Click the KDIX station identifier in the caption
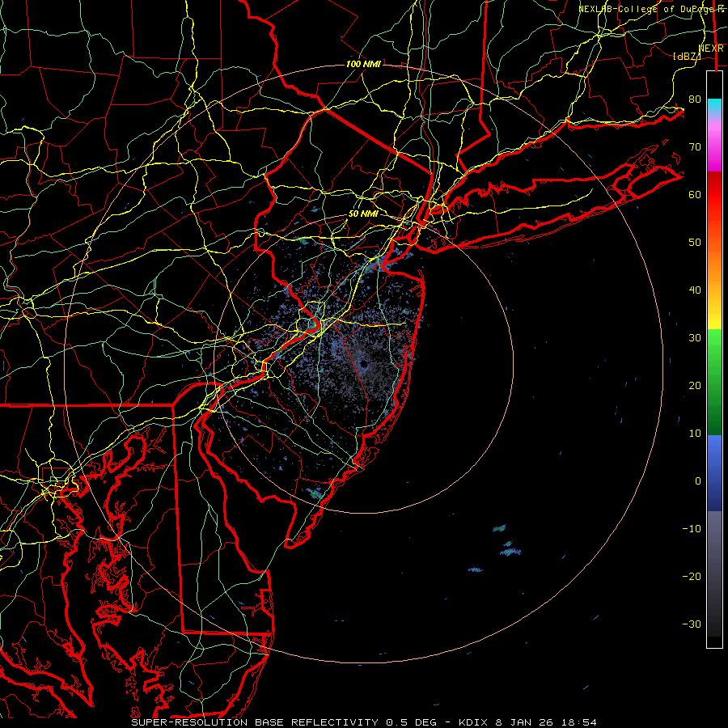Viewport: 728px width, 728px height. (x=472, y=722)
